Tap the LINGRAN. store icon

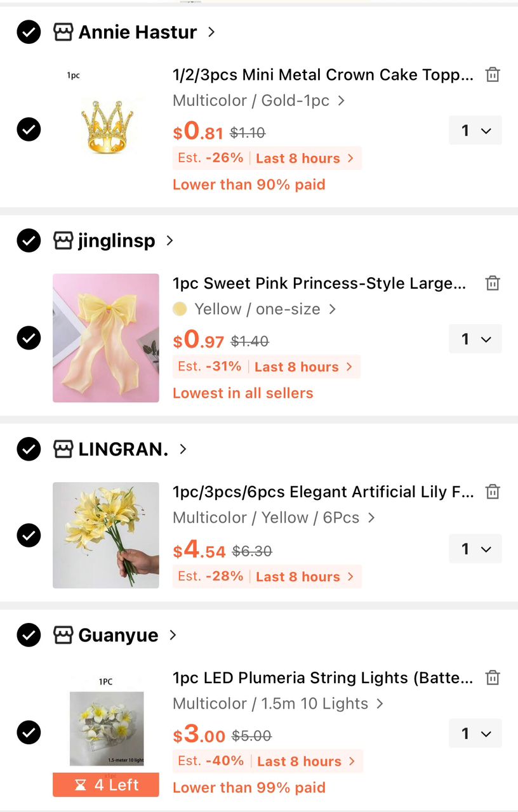(x=63, y=449)
